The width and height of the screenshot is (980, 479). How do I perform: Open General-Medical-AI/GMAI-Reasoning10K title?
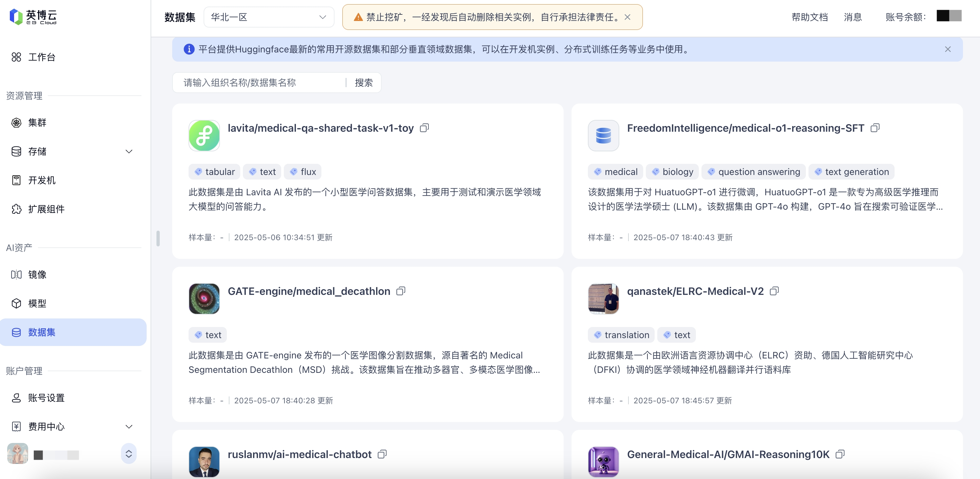(x=728, y=454)
